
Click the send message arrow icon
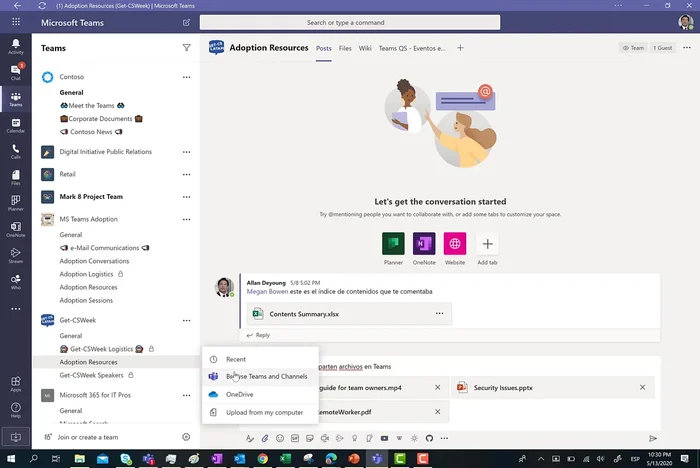pos(653,438)
